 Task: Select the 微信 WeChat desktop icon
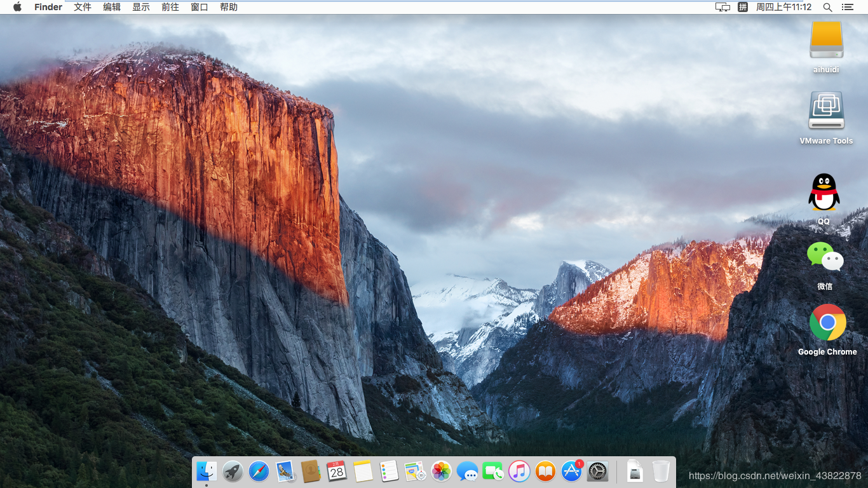(825, 257)
